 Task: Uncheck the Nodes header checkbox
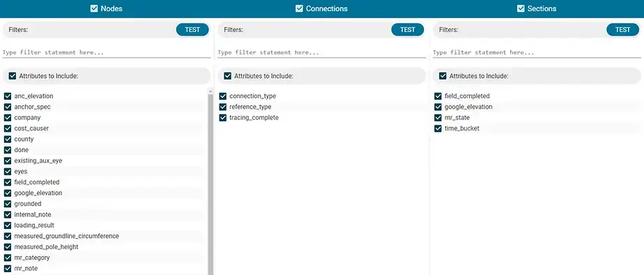(94, 8)
